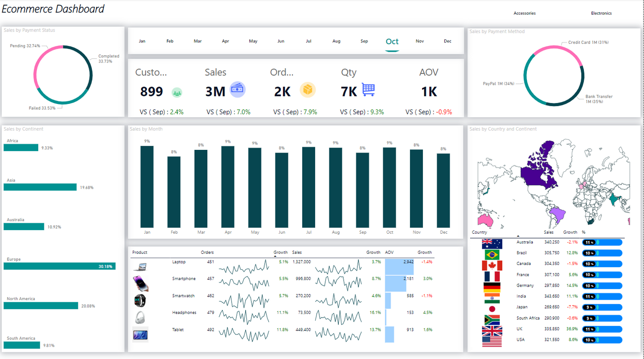Select Oct in the month slicer
The width and height of the screenshot is (644, 359).
click(392, 41)
